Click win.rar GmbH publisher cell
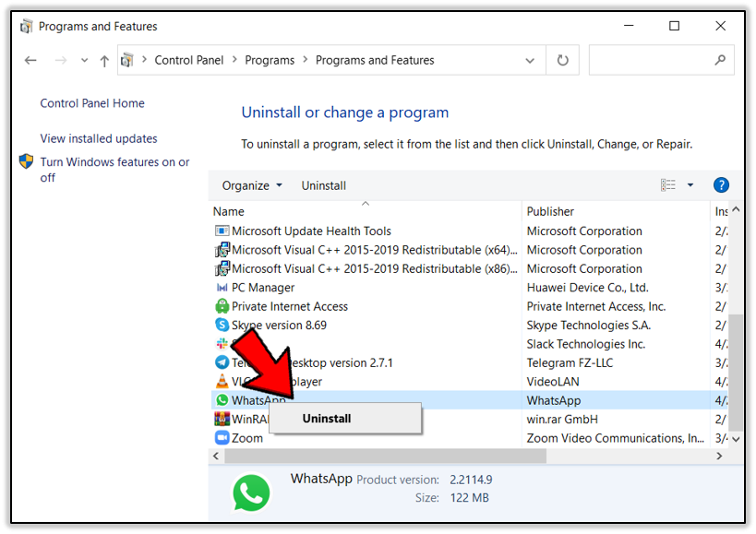 click(562, 420)
